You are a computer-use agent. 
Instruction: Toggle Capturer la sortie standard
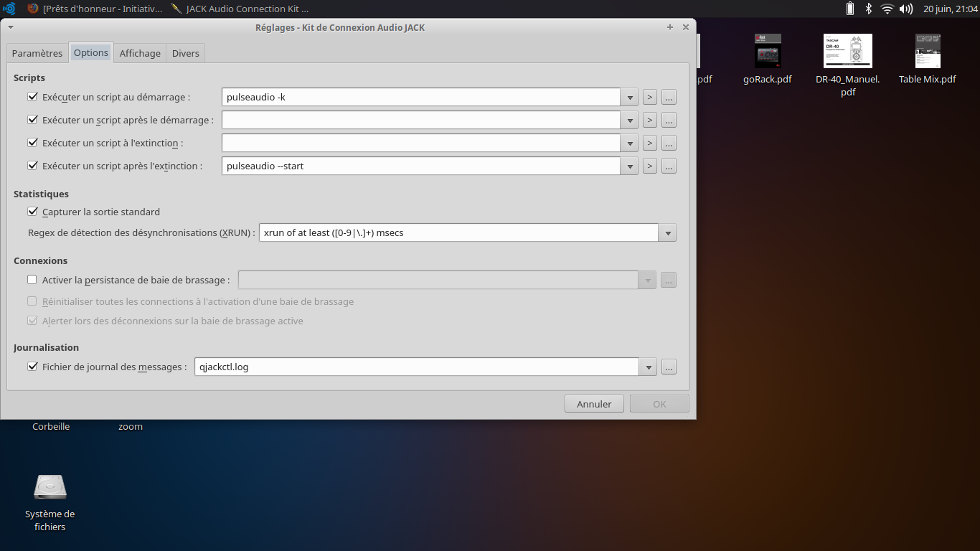coord(32,211)
